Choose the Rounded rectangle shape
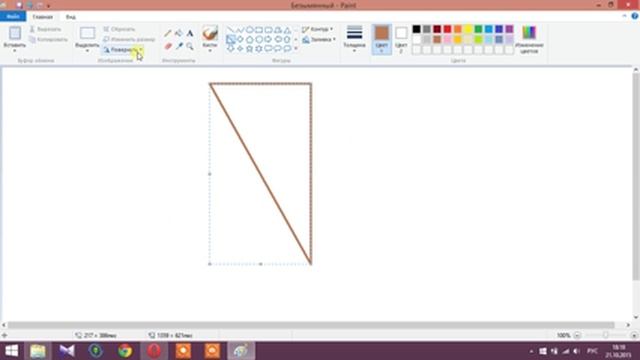This screenshot has width=640, height=360. (x=268, y=30)
